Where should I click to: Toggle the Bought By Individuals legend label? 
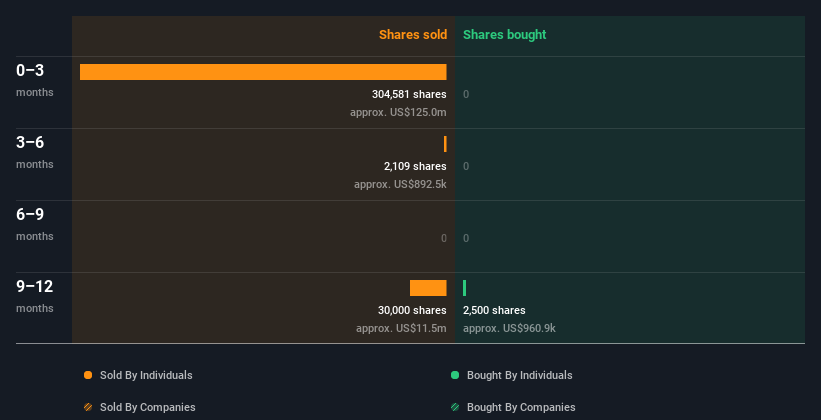pos(519,375)
